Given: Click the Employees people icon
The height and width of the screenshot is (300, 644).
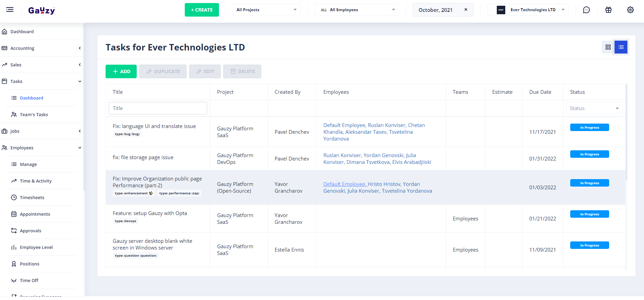Looking at the screenshot, I should [x=4, y=148].
